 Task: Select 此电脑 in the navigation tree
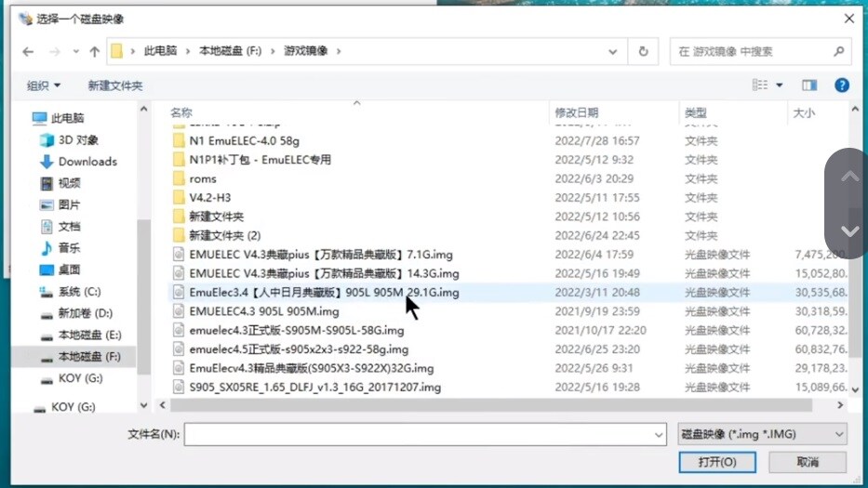tap(58, 118)
